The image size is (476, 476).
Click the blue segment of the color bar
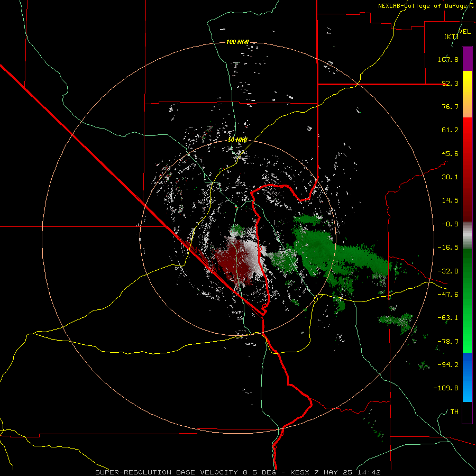pos(467,377)
